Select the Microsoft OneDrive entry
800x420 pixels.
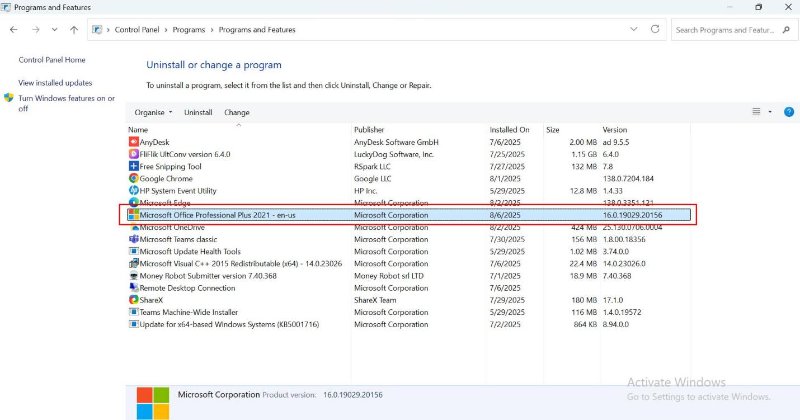408,227
